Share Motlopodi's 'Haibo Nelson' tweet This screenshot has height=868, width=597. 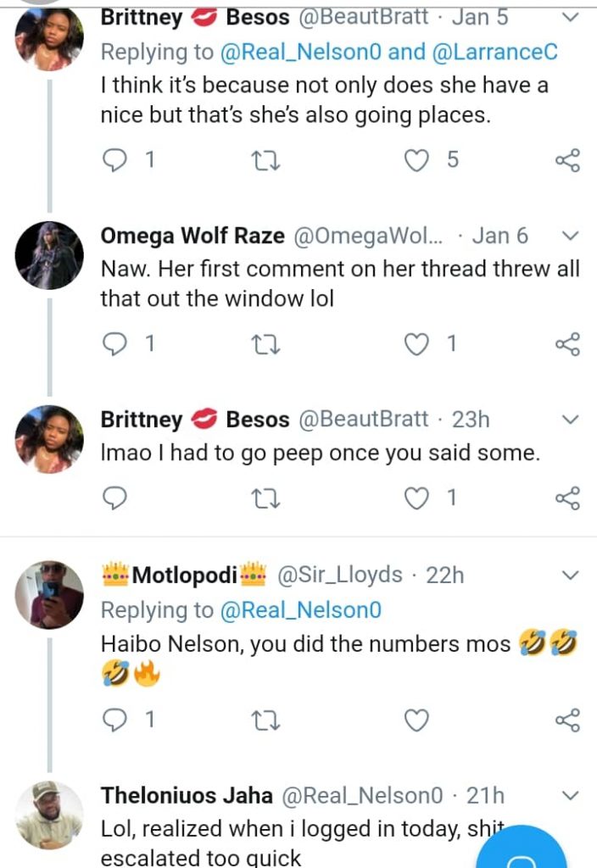(x=566, y=721)
